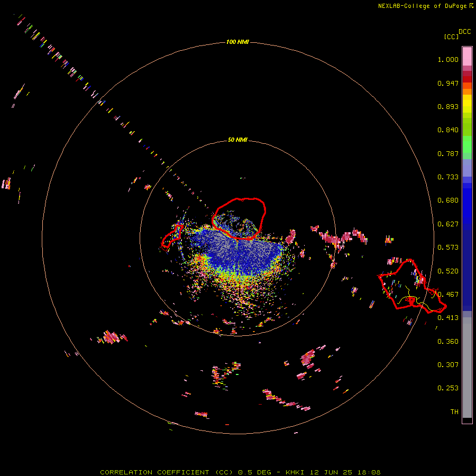Viewport: 476px width, 476px height.
Task: Click the 0.893 value on color scale
Action: (x=448, y=106)
